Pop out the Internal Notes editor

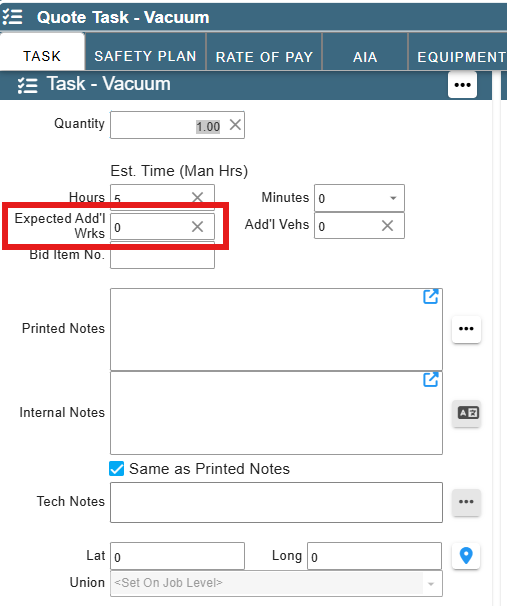pos(430,380)
